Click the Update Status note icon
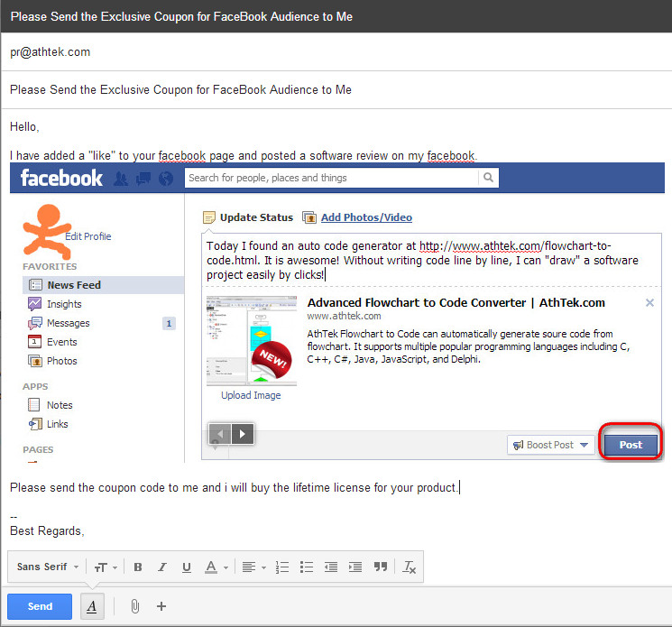The width and height of the screenshot is (672, 627). (209, 217)
